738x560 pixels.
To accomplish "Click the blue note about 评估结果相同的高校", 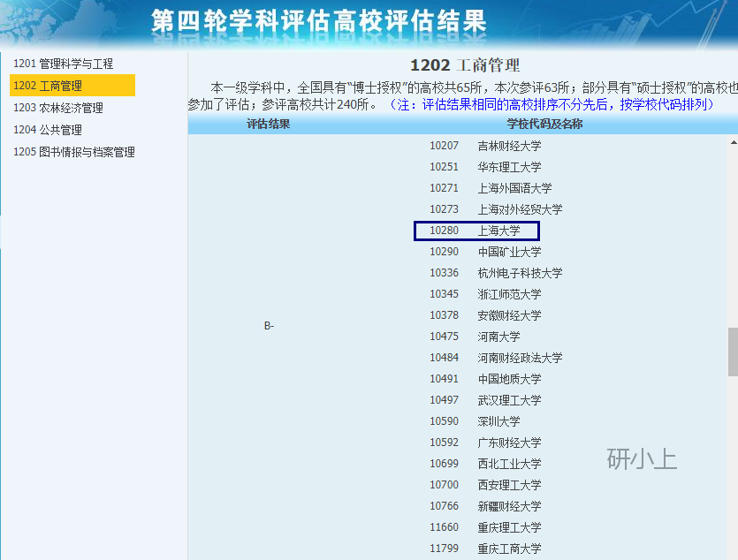I will [x=552, y=104].
